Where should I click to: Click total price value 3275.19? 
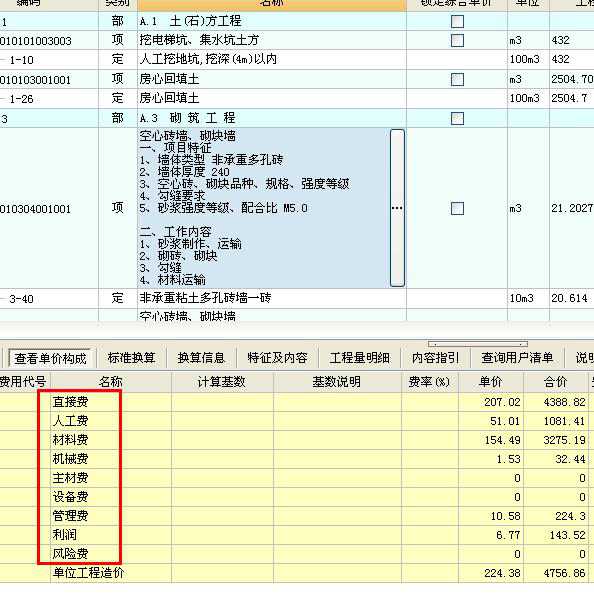564,440
